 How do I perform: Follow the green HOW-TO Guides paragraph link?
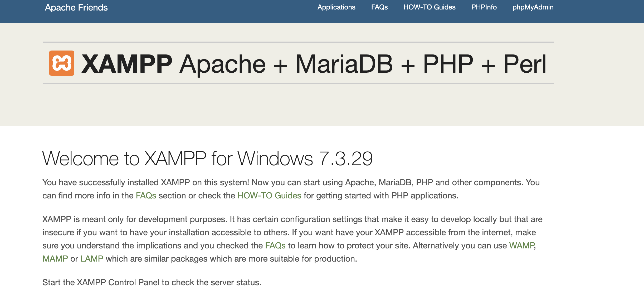click(269, 196)
